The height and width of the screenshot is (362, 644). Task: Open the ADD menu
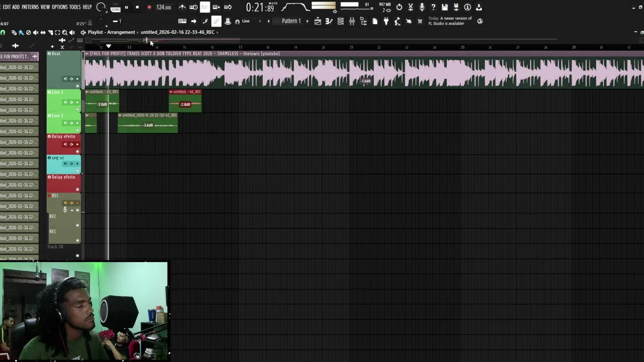click(16, 7)
